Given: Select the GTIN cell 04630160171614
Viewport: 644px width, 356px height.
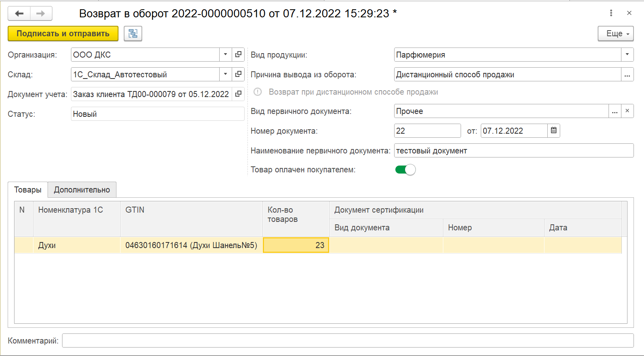Looking at the screenshot, I should (x=191, y=245).
